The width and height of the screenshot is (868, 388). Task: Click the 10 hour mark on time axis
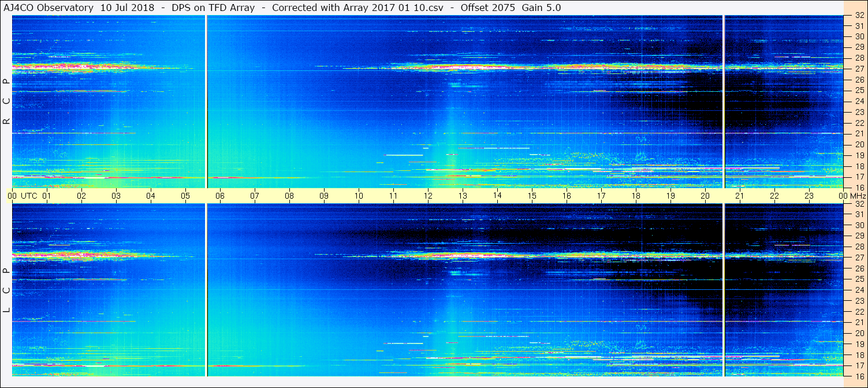pos(359,196)
